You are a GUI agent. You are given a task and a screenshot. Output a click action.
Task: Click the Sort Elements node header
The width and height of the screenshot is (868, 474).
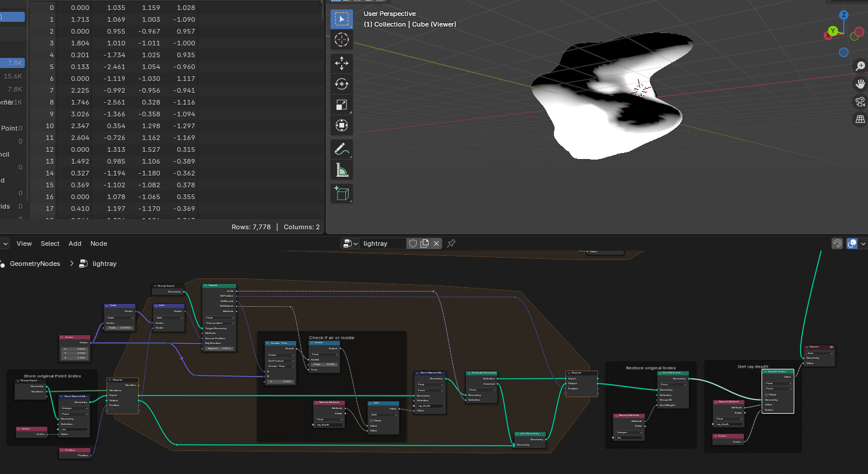673,374
